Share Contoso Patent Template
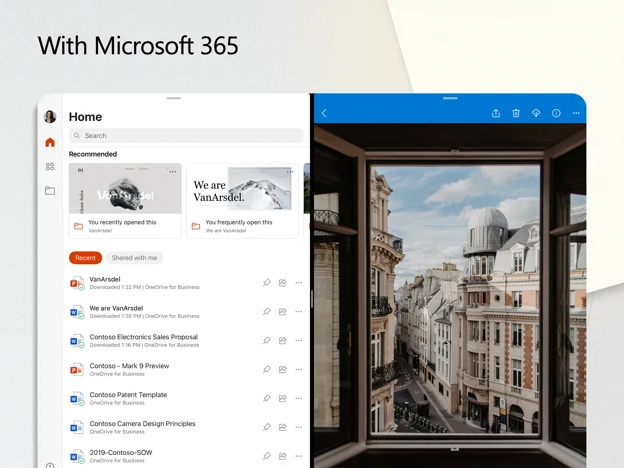624x468 pixels. [x=283, y=398]
